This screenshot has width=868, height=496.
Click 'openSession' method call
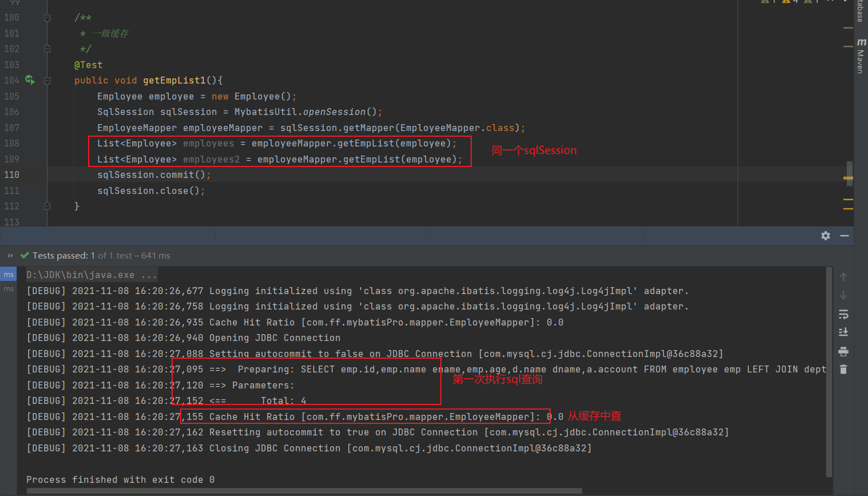(x=335, y=112)
